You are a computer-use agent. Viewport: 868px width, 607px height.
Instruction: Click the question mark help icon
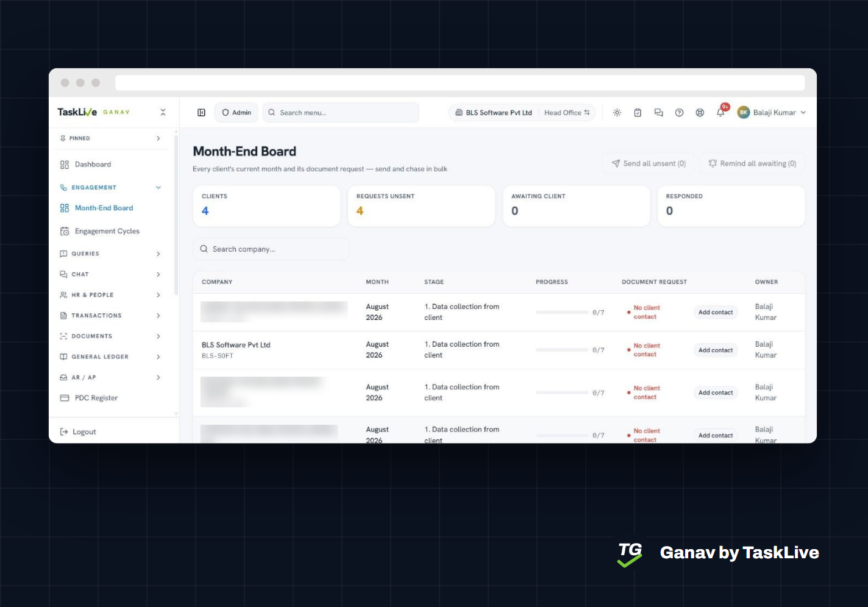pyautogui.click(x=679, y=113)
